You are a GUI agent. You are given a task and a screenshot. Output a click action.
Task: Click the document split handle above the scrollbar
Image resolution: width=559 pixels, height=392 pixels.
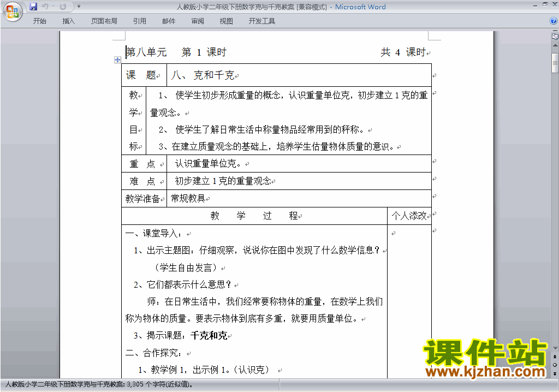click(555, 31)
